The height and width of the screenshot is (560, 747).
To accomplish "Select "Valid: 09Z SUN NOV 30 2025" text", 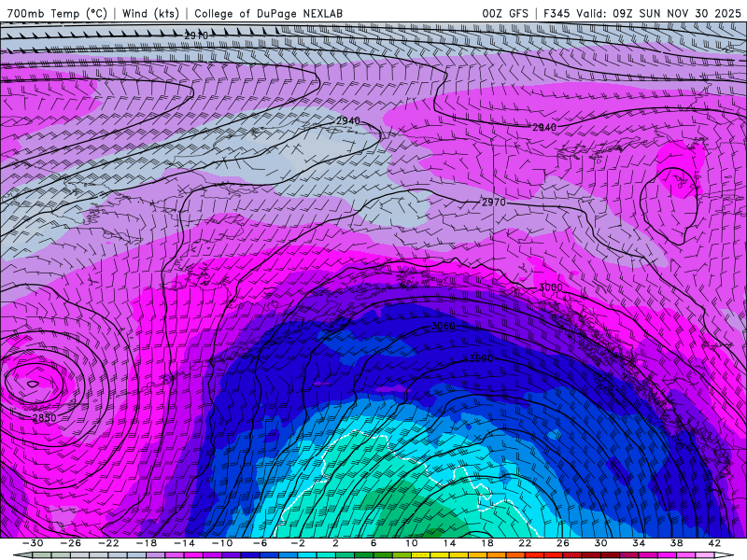I will tap(658, 13).
